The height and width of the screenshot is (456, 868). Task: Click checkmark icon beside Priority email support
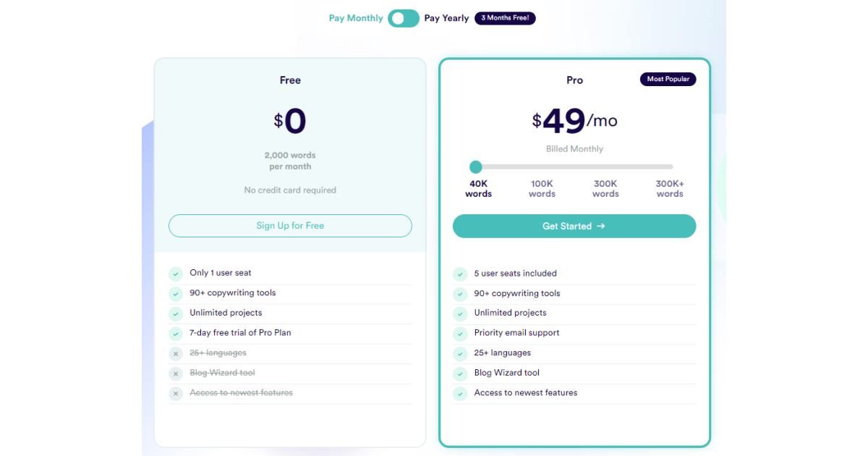460,334
